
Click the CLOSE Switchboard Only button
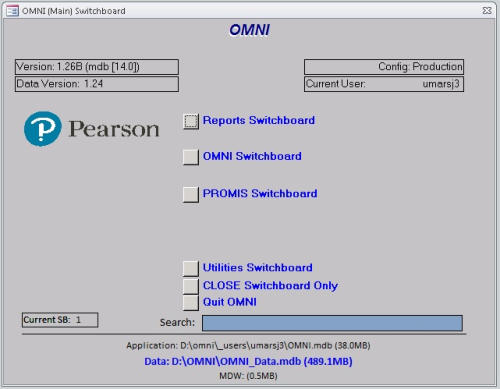point(191,286)
